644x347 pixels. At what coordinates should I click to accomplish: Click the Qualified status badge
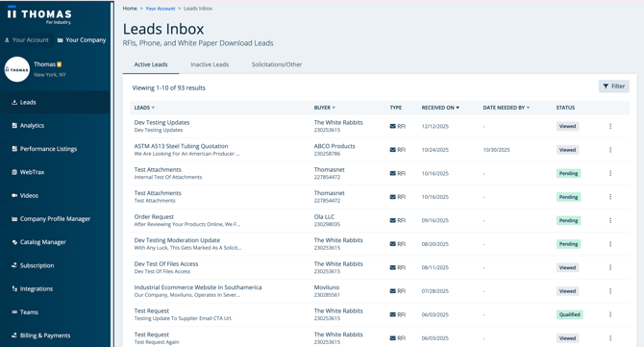pyautogui.click(x=570, y=314)
